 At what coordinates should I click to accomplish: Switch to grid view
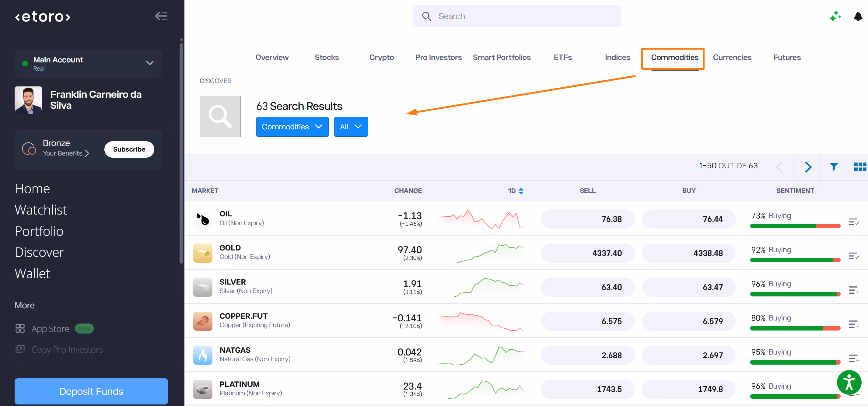[860, 166]
